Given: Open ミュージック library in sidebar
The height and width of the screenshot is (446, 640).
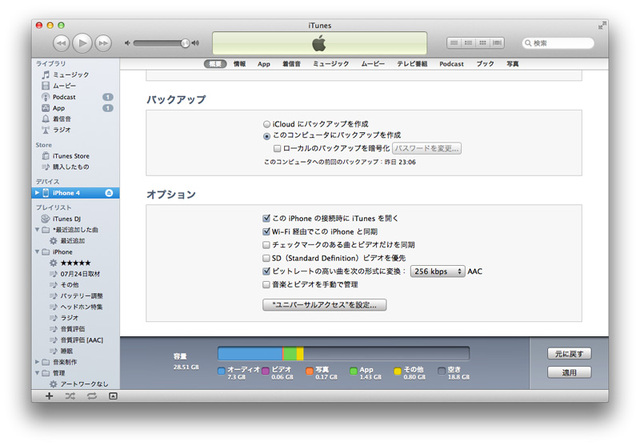Looking at the screenshot, I should pos(70,75).
